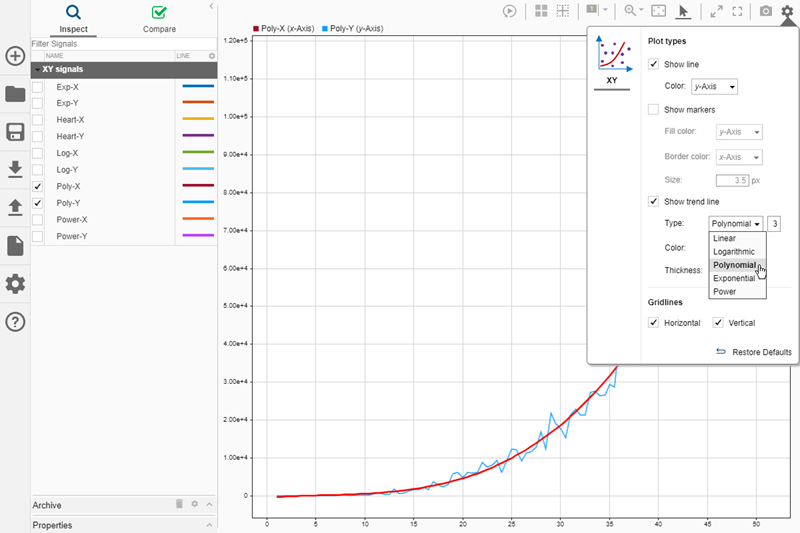Select the pointer arrow tool

(x=683, y=11)
